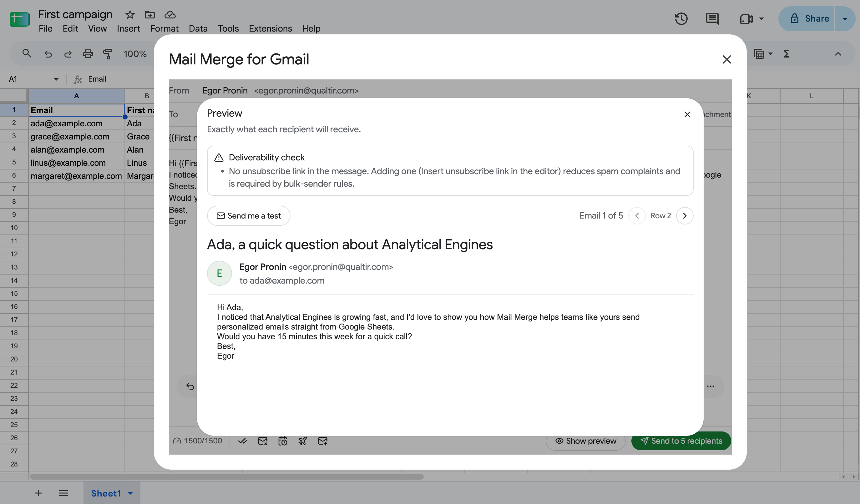Click the functions sigma icon
The height and width of the screenshot is (504, 860).
coord(786,53)
